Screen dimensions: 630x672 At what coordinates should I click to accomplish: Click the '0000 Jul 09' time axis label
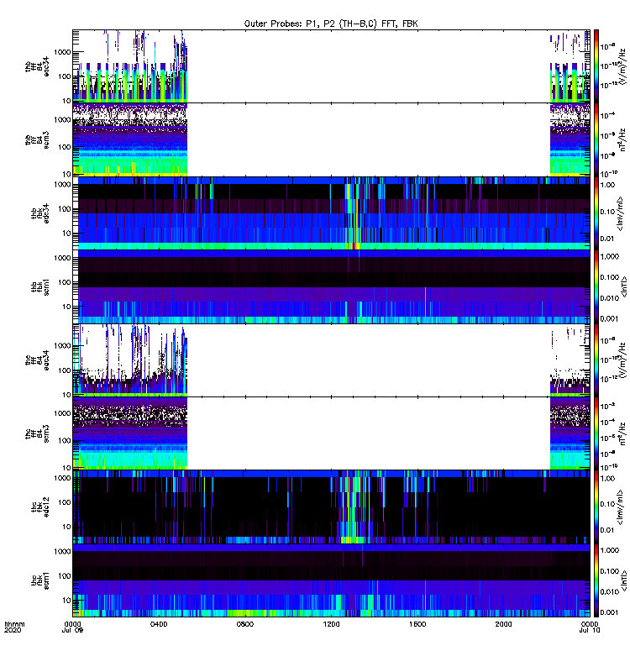click(73, 627)
